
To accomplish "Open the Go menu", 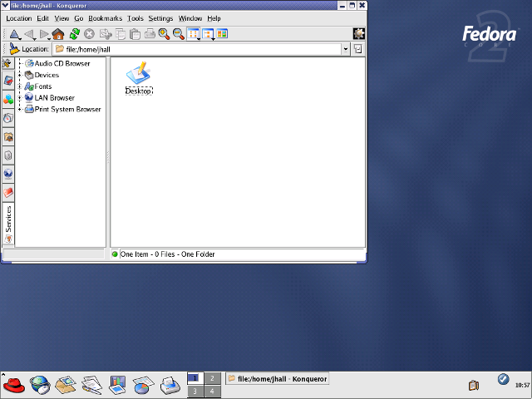I will [x=79, y=18].
